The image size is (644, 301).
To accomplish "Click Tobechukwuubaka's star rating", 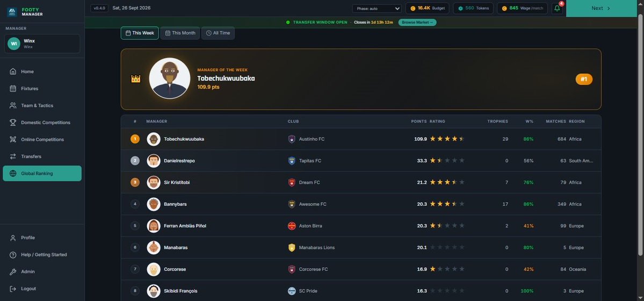I will (x=447, y=139).
